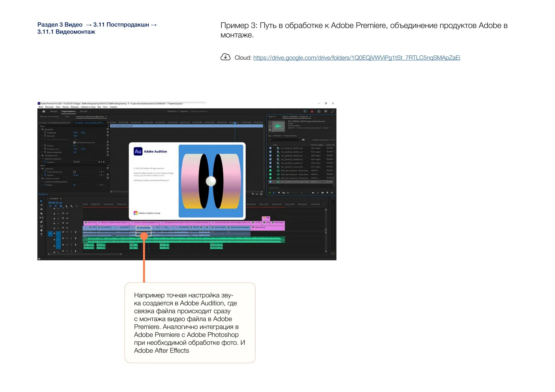Open the workspaces list icon in header
Screen dimensions: 555x392
pyautogui.click(x=326, y=111)
